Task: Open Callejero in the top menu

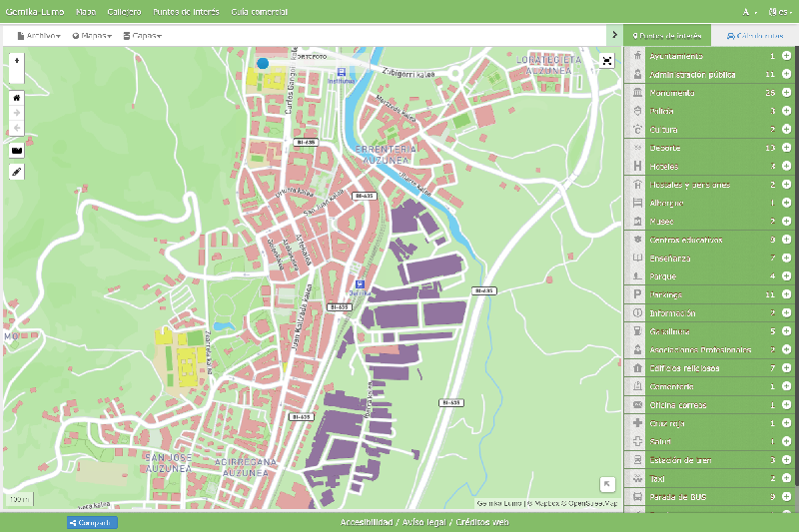Action: coord(124,12)
